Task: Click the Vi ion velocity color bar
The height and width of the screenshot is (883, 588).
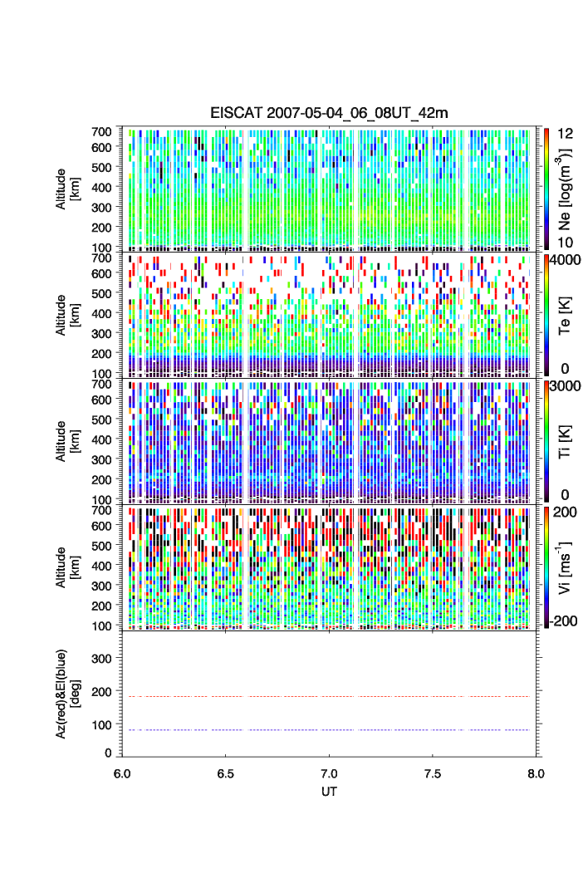Action: (x=546, y=567)
